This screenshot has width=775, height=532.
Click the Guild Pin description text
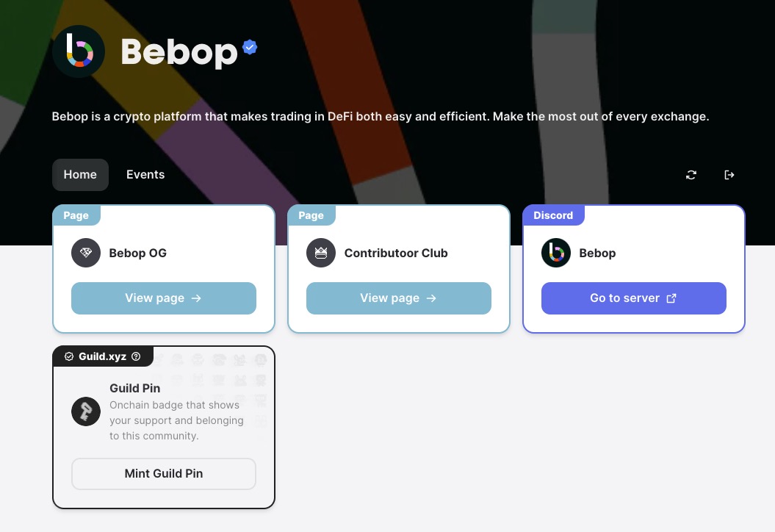pos(176,420)
